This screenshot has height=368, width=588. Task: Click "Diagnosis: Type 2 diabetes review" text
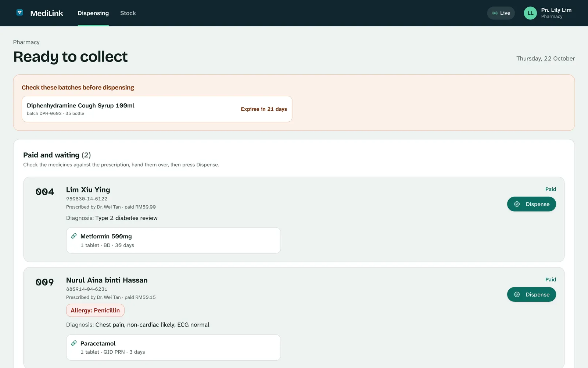tap(112, 218)
